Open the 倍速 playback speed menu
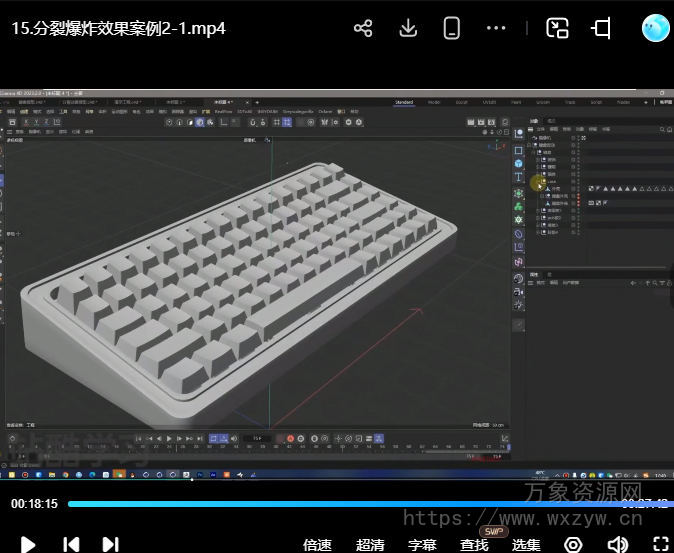The height and width of the screenshot is (553, 674). click(x=317, y=544)
